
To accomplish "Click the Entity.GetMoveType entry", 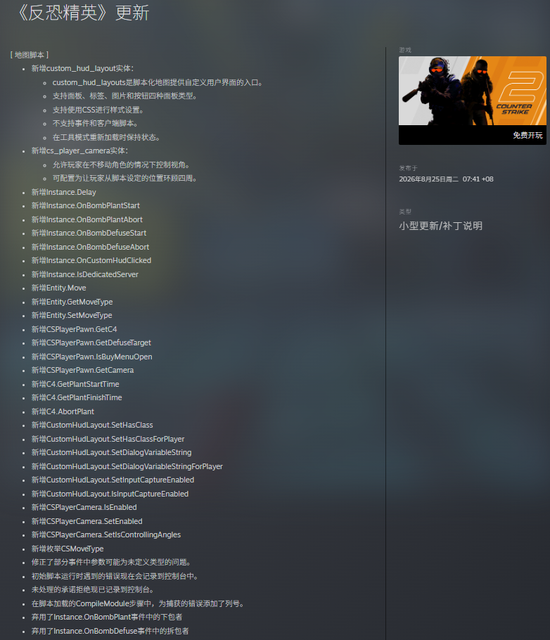I will pyautogui.click(x=72, y=302).
